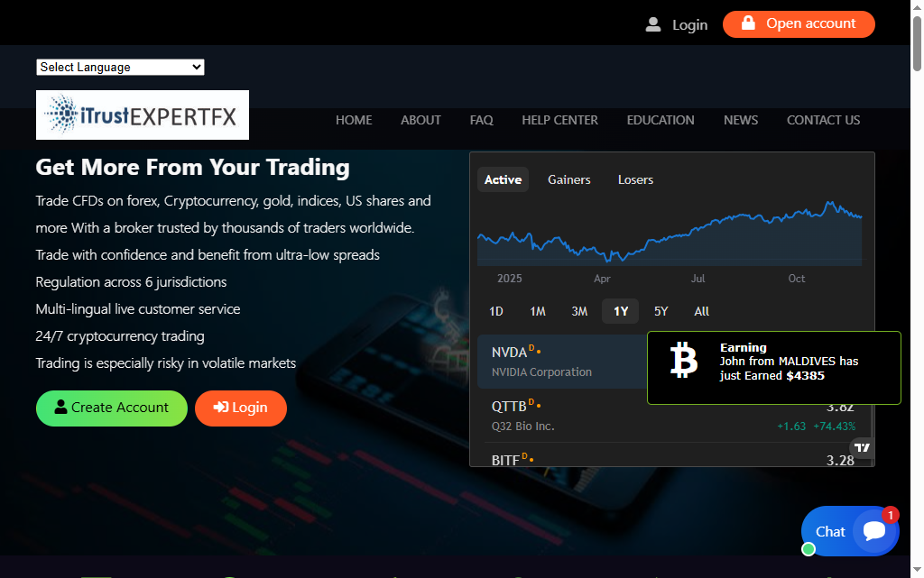Select the All timeframe option

[x=701, y=311]
